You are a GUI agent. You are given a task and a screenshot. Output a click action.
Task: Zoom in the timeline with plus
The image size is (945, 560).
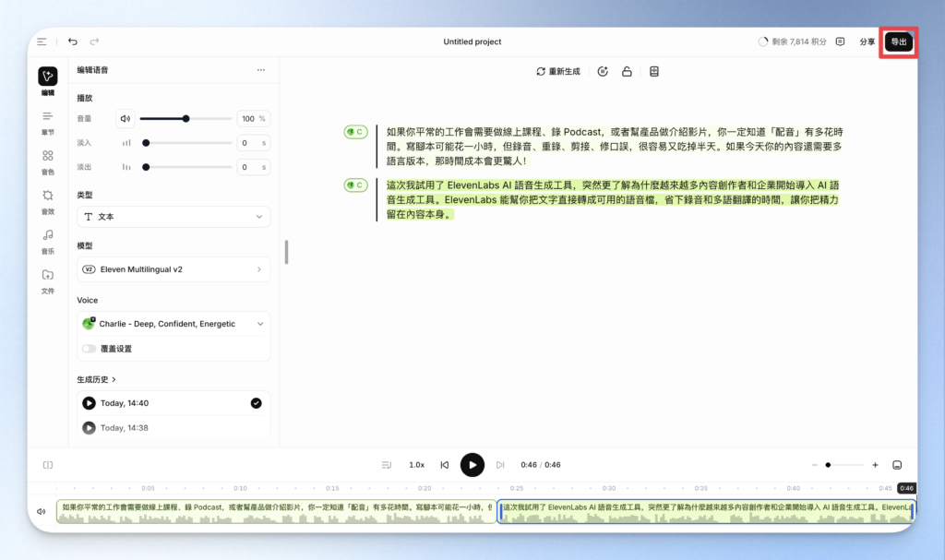[875, 465]
